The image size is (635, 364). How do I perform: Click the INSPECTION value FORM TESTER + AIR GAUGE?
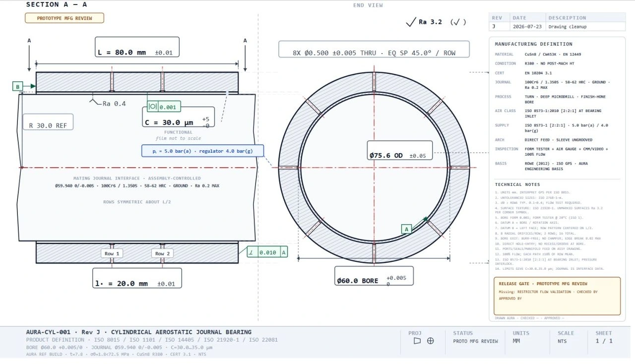coord(566,151)
